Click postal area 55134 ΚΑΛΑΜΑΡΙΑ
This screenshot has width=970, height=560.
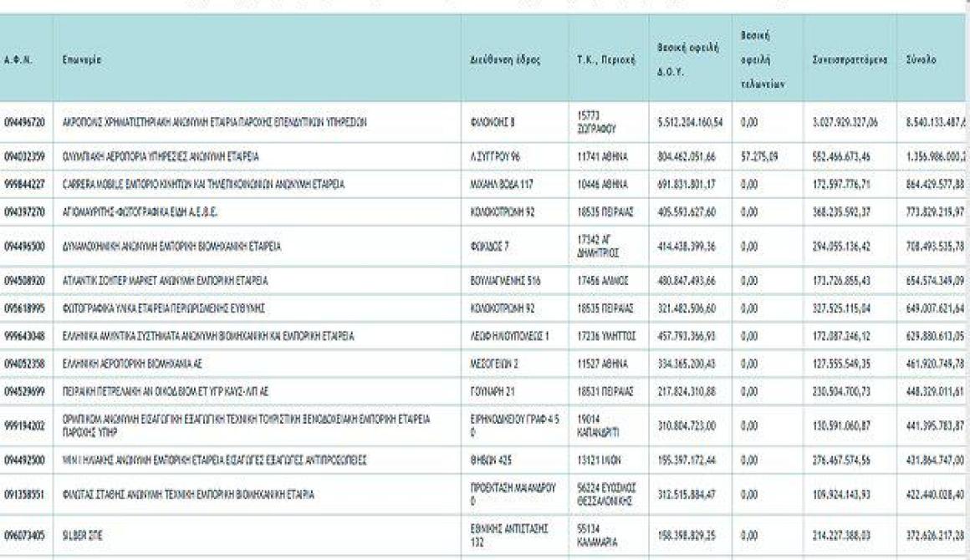598,535
